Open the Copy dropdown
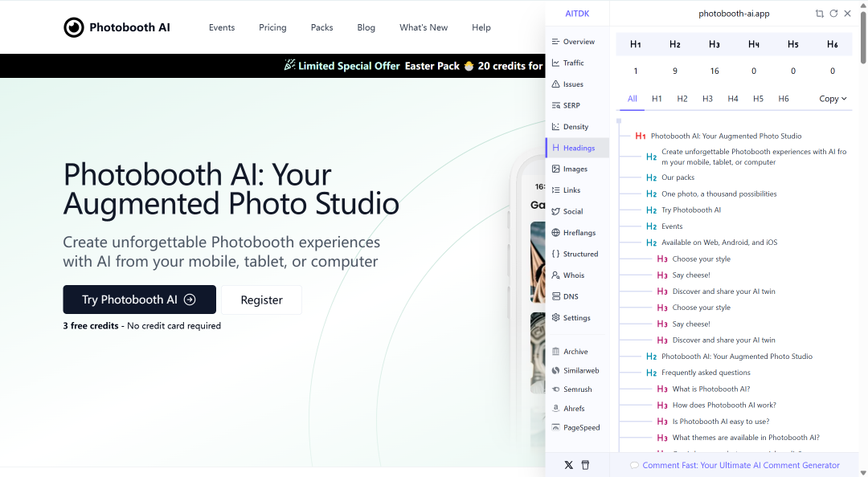This screenshot has height=477, width=868. point(833,99)
